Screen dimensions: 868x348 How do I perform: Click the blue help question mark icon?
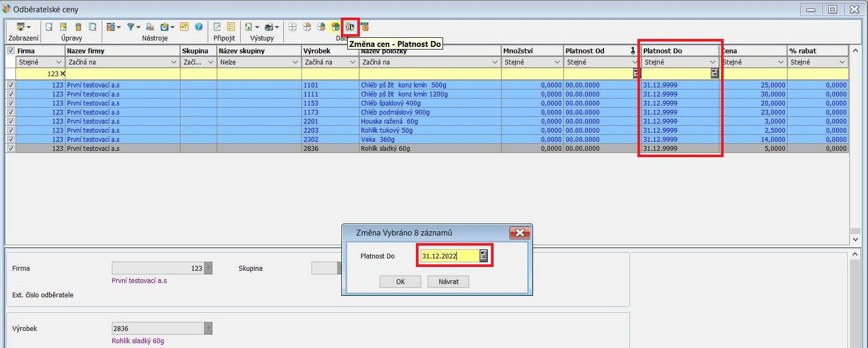tap(199, 27)
